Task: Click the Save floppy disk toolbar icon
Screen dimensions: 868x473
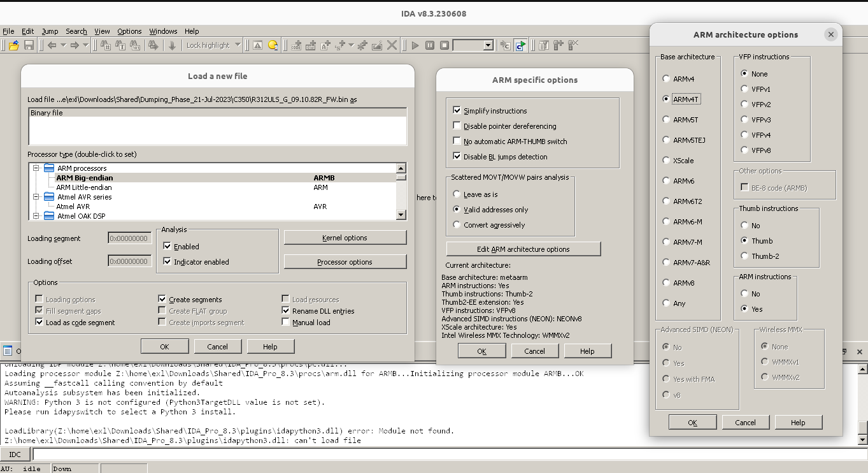Action: point(29,45)
